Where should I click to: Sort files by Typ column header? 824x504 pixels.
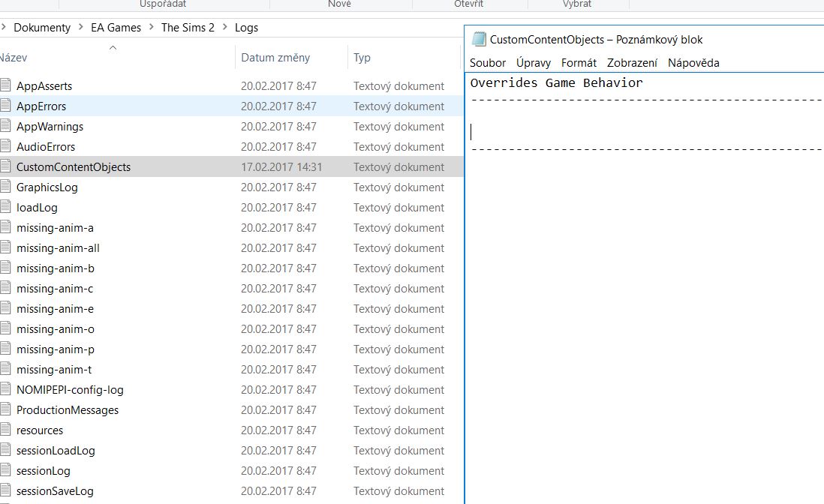point(362,58)
